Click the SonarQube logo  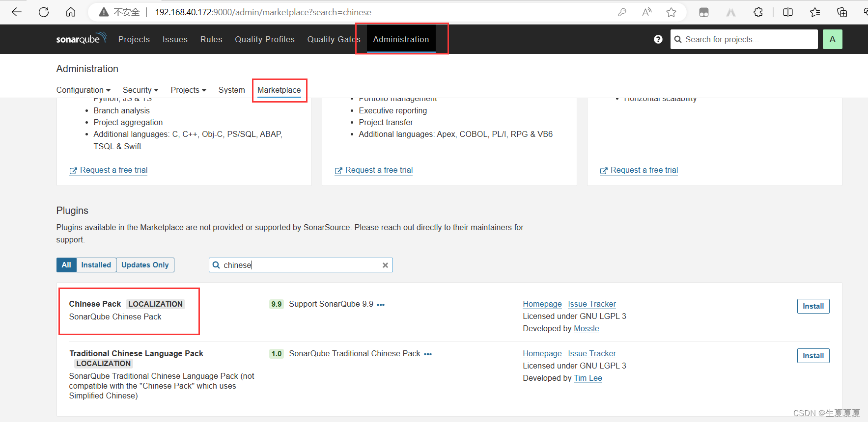pos(81,39)
